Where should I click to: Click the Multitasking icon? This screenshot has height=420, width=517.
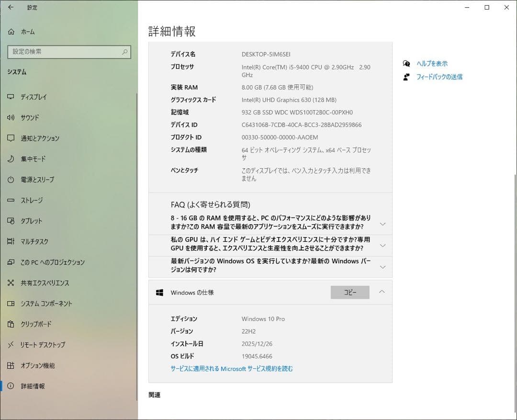tap(11, 241)
